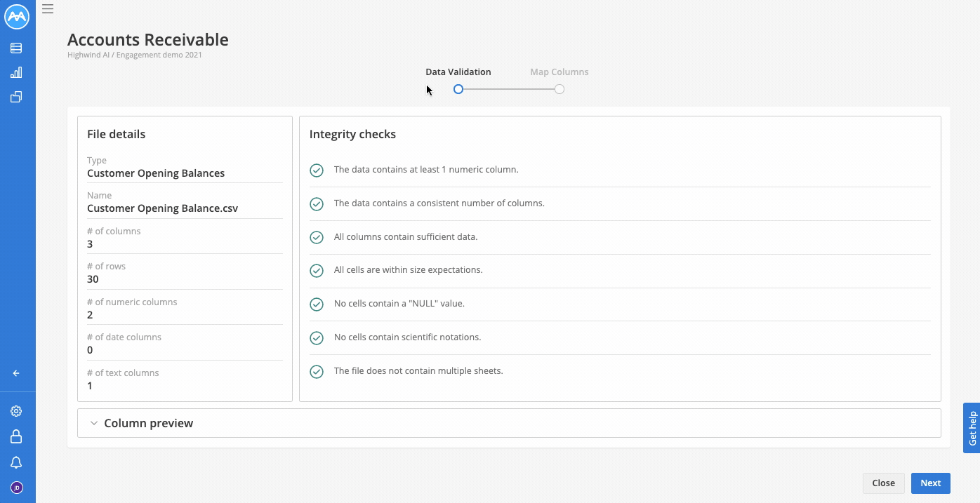
Task: Open the Get help side tab
Action: pyautogui.click(x=972, y=428)
